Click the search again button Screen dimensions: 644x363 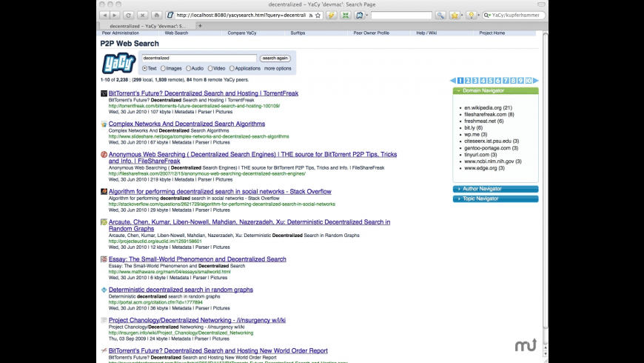click(x=275, y=59)
